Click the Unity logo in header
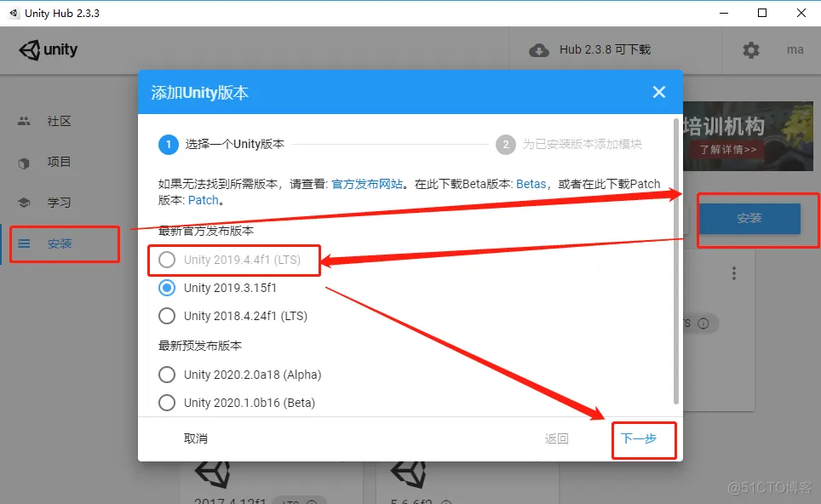The width and height of the screenshot is (821, 504). (49, 49)
